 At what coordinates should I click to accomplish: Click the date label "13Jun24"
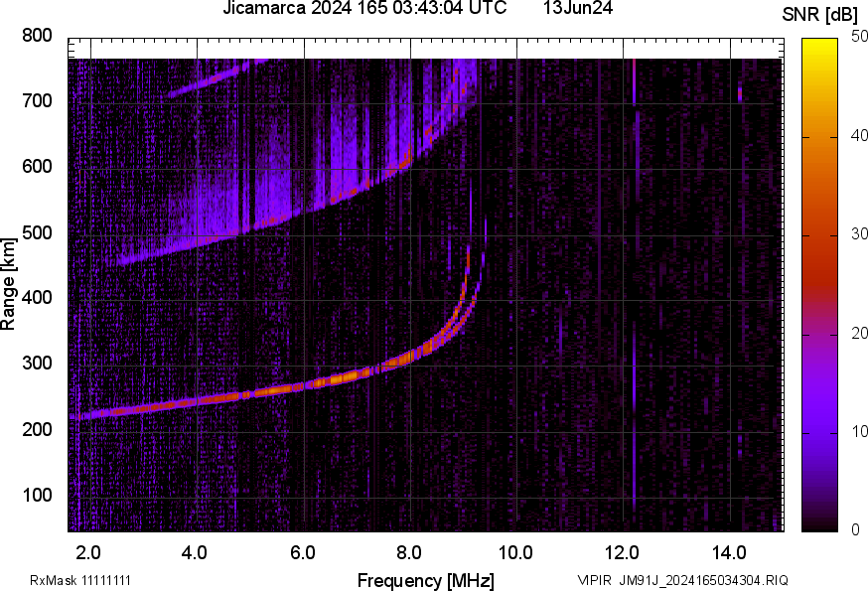point(578,8)
